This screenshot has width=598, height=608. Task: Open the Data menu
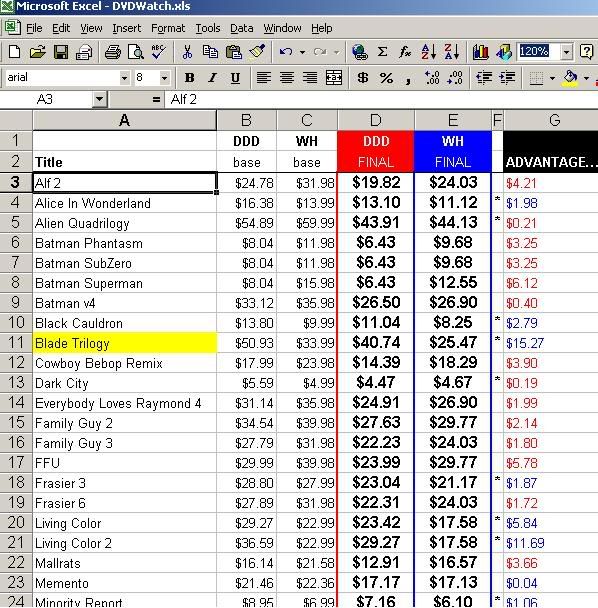tap(242, 28)
